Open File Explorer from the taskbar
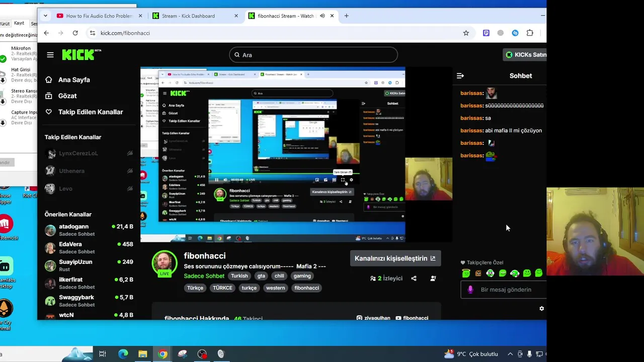This screenshot has height=362, width=644. pos(142,354)
